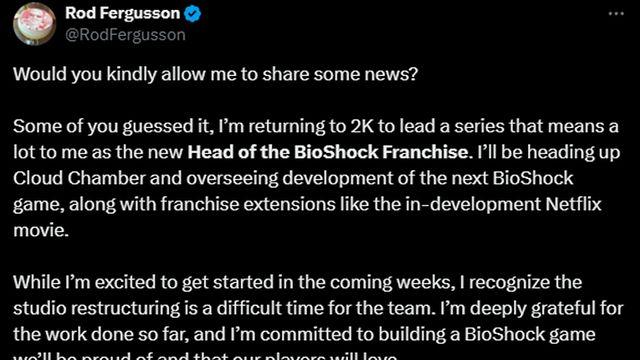Viewport: 640px width, 360px height.
Task: Click the word "movie." ending the paragraph
Action: tap(41, 230)
